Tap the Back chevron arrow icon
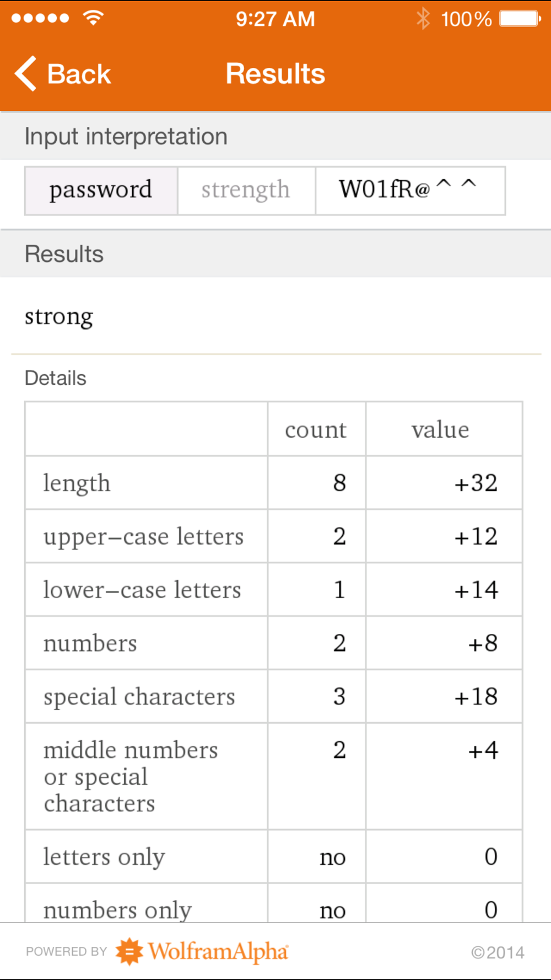The height and width of the screenshot is (980, 551). (25, 73)
